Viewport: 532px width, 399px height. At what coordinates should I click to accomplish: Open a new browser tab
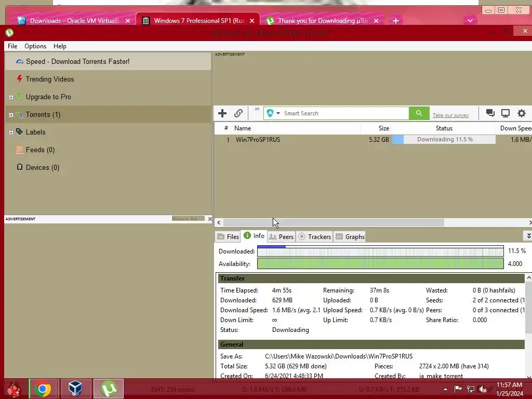coord(395,21)
